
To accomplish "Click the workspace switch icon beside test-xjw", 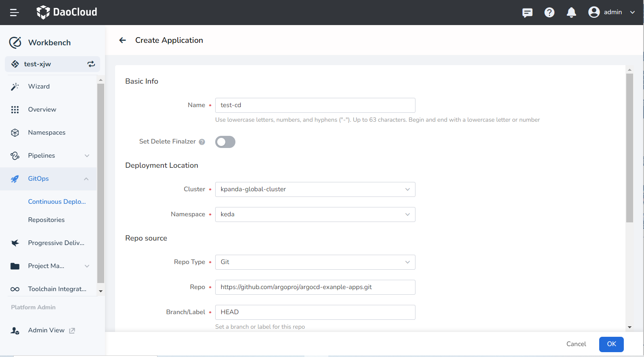I will click(x=91, y=64).
